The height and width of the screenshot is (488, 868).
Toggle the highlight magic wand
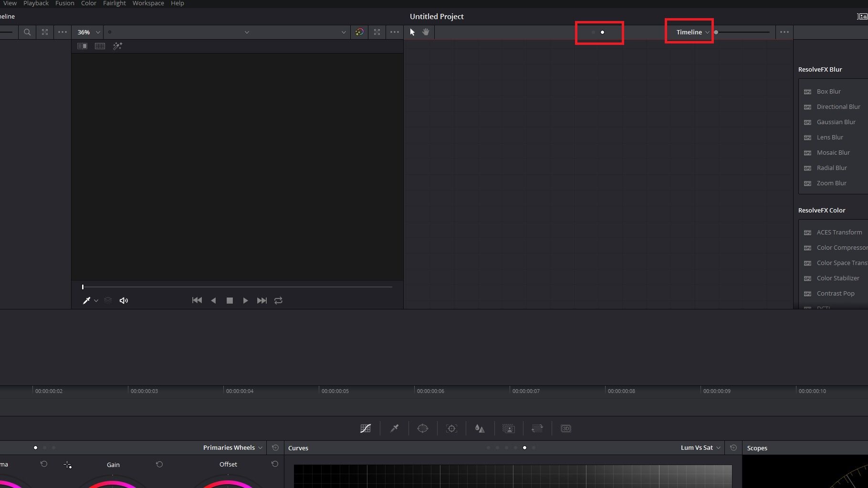coord(117,46)
